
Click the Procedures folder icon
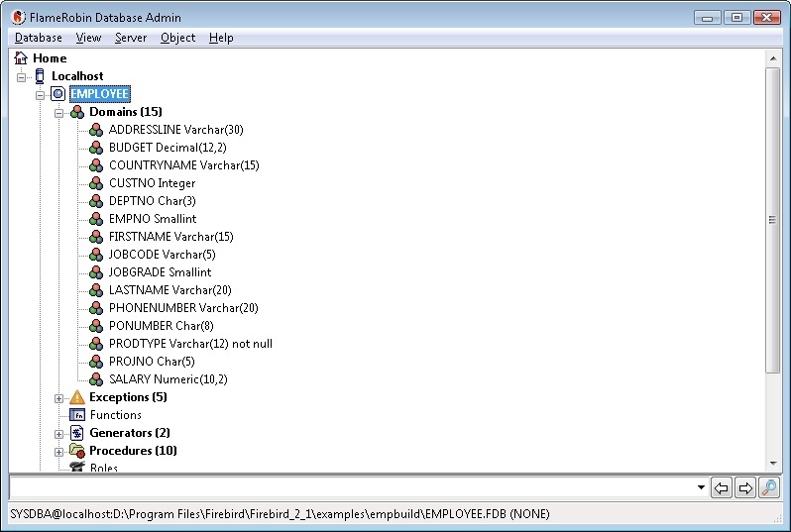click(x=77, y=451)
